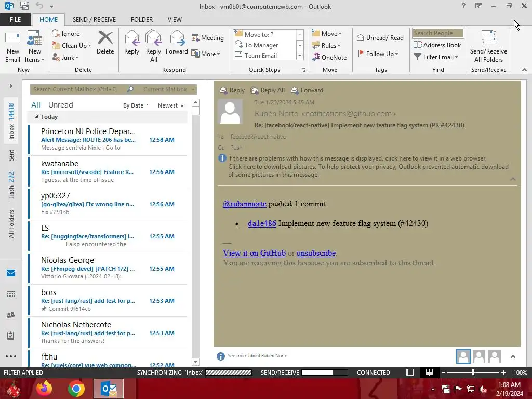Image resolution: width=532 pixels, height=399 pixels.
Task: Click the zoom slider handle
Action: tap(473, 373)
